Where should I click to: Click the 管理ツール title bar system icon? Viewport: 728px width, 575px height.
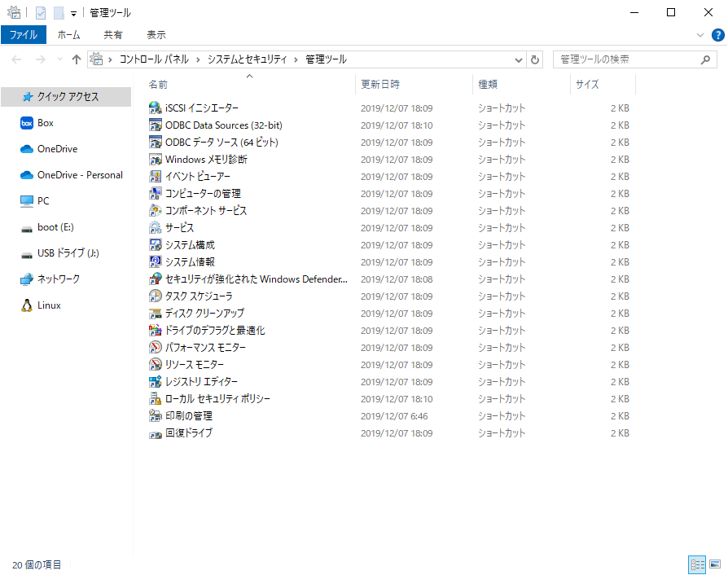(14, 12)
